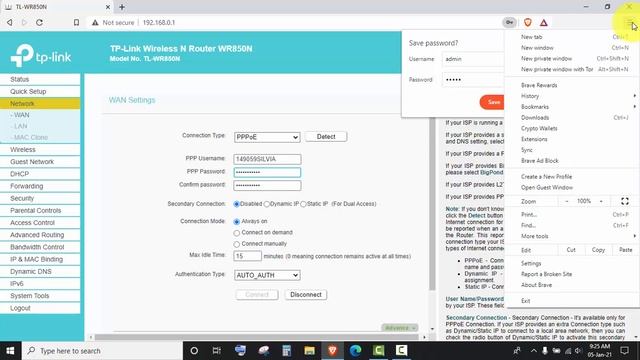Open Brave Rewards triangle icon

544,22
